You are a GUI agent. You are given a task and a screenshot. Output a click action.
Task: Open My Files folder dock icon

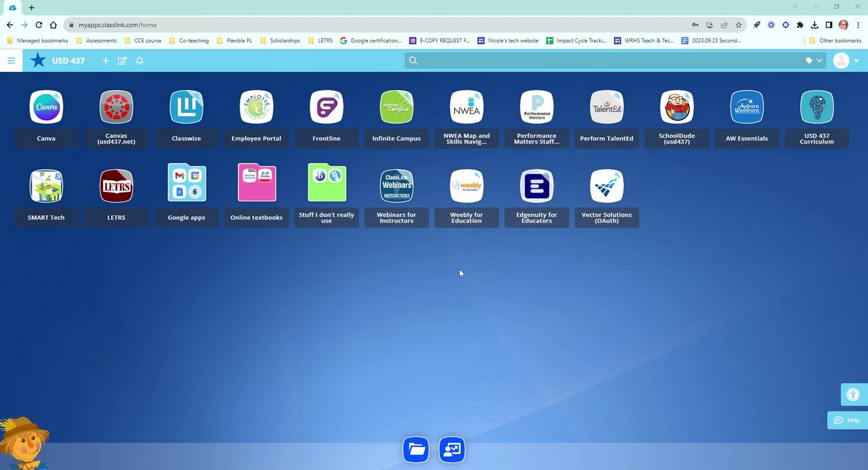click(416, 450)
